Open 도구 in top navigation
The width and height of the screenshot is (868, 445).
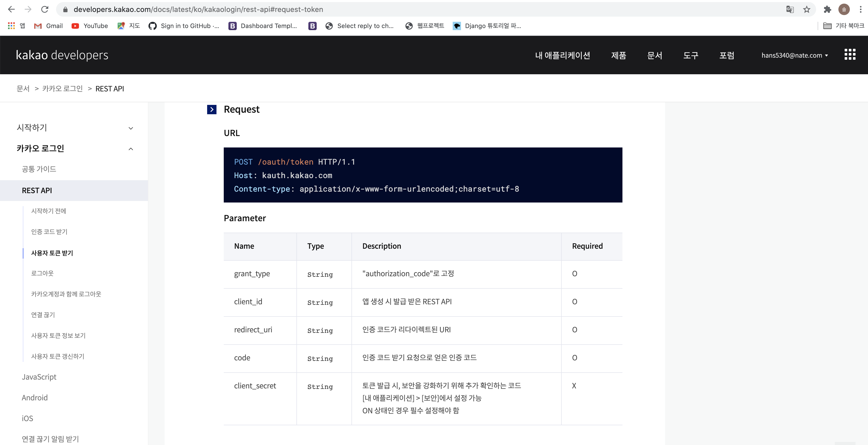(691, 55)
